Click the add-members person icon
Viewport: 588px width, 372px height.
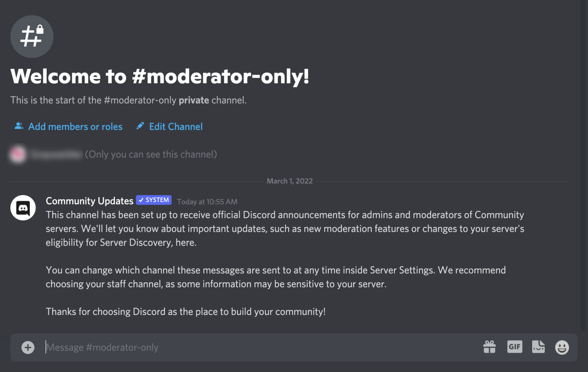(x=18, y=126)
